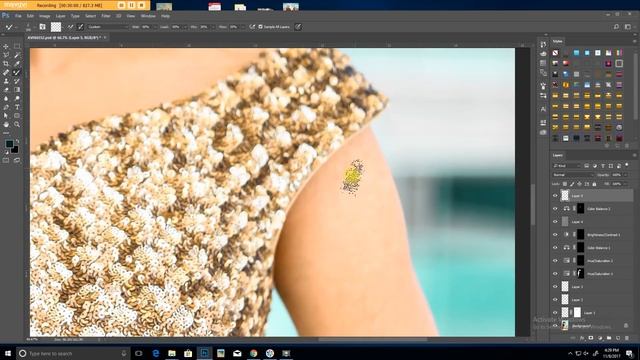640x360 pixels.
Task: Select the Clone Stamp tool
Action: [6, 81]
